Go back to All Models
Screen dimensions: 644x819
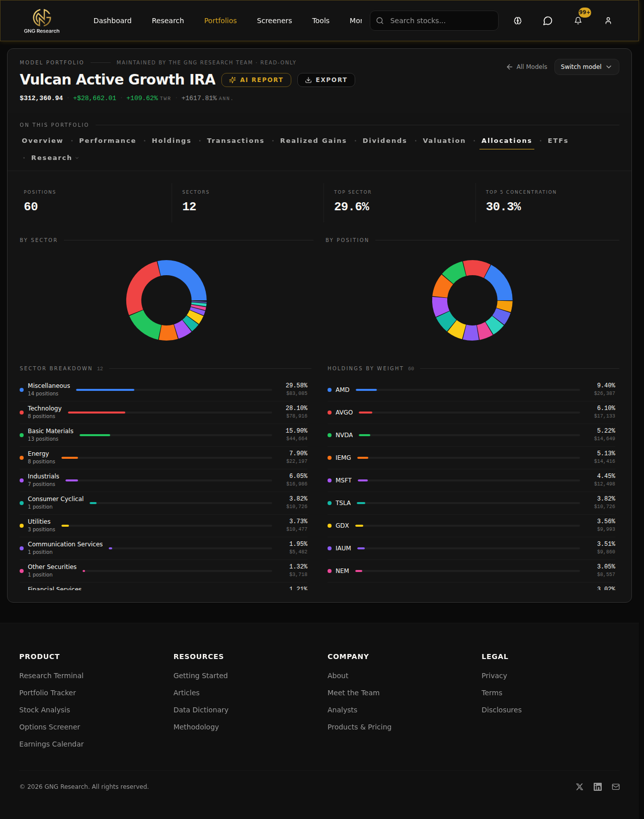pyautogui.click(x=527, y=67)
